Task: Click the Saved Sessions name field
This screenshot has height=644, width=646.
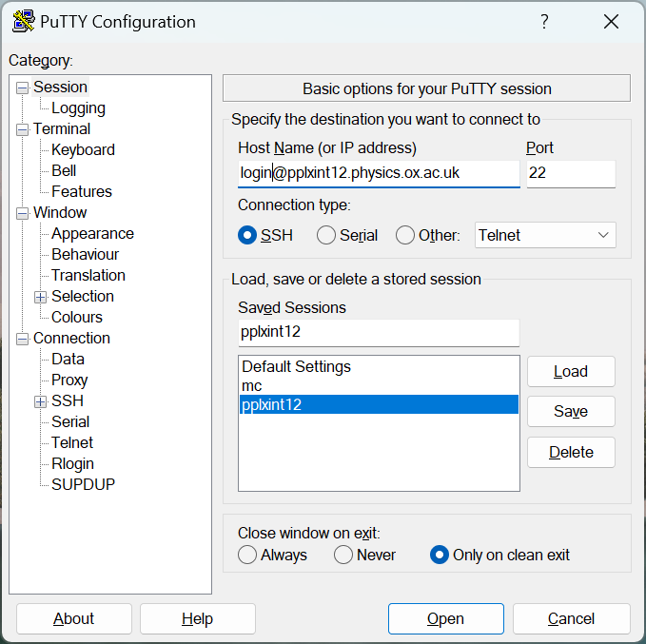Action: (379, 333)
